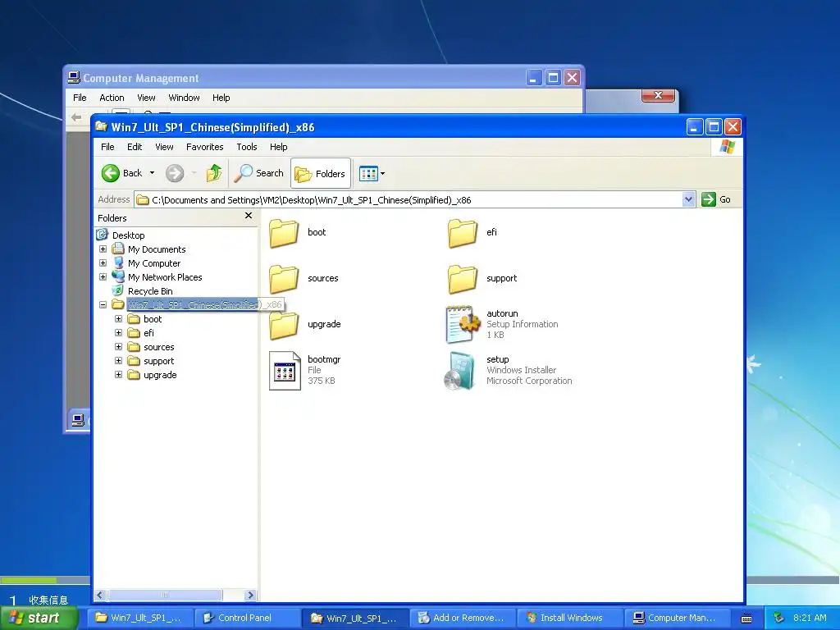Select the boot folder icon in file list
Screen dimensions: 840x630
pos(283,233)
